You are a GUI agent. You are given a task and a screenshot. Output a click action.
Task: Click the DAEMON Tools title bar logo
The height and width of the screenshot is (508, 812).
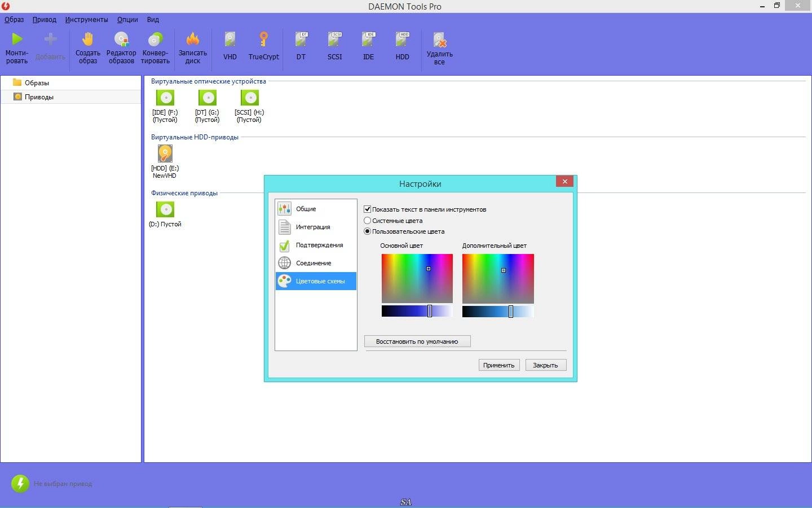pyautogui.click(x=6, y=6)
